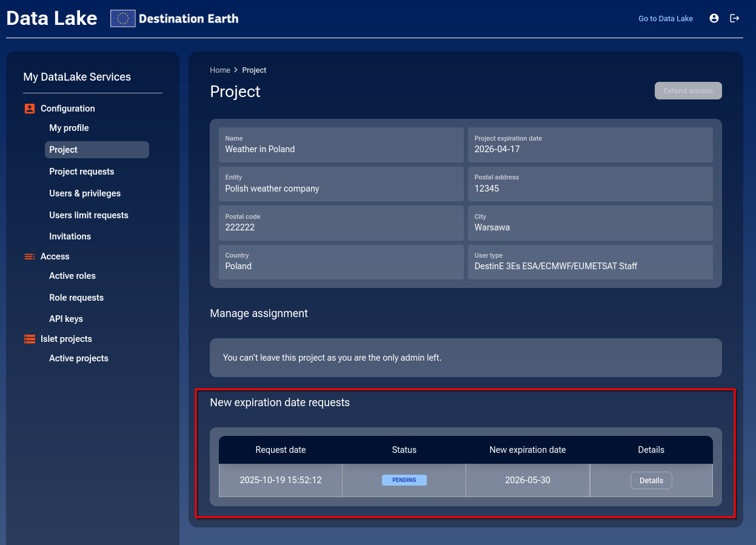Open My profile in sidebar
756x545 pixels.
[69, 128]
